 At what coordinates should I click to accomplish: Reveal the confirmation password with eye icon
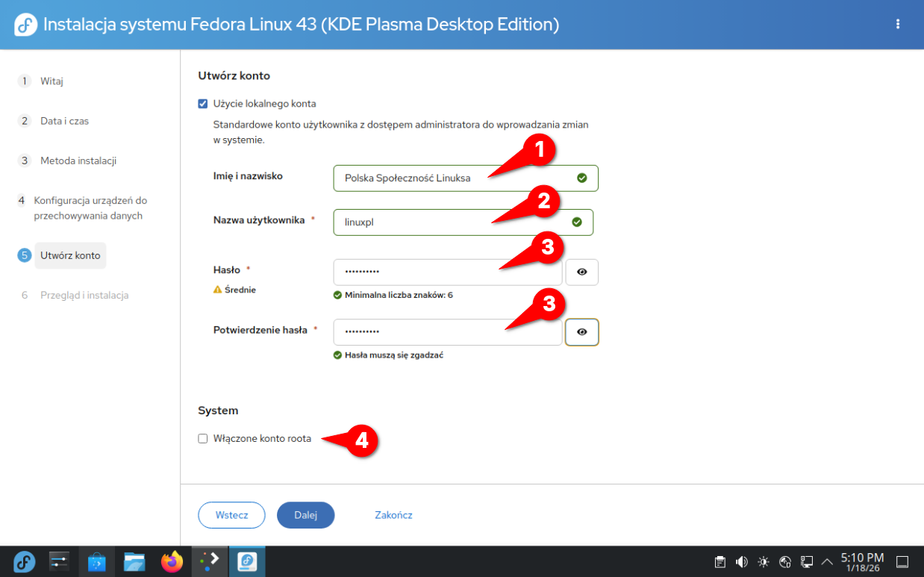click(581, 332)
